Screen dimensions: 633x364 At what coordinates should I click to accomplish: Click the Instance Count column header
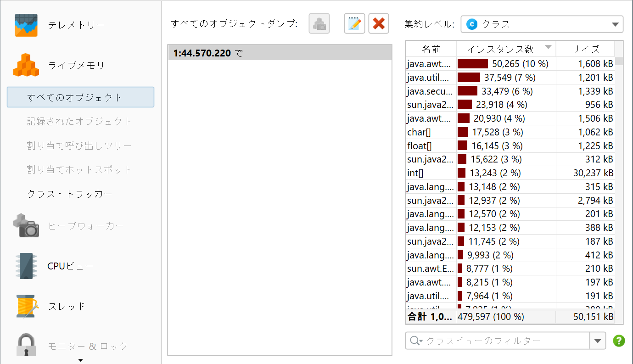tap(505, 49)
